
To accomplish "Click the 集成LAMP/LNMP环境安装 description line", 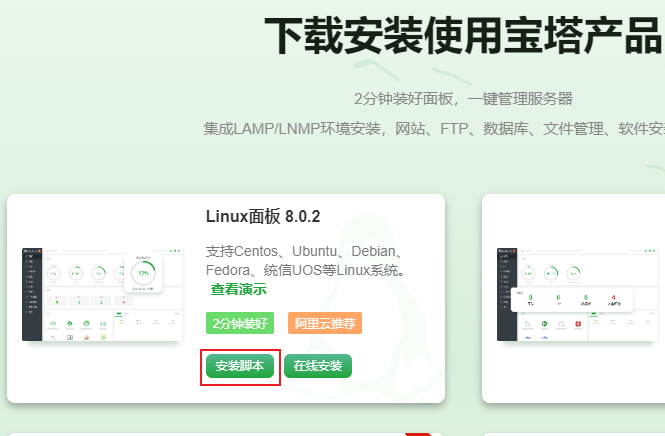I will [434, 129].
